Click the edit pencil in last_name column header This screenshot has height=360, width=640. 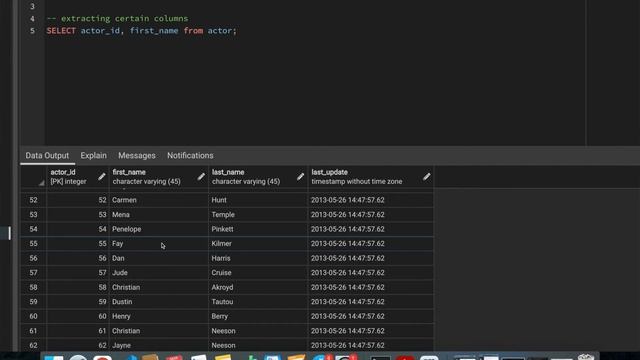pyautogui.click(x=300, y=176)
